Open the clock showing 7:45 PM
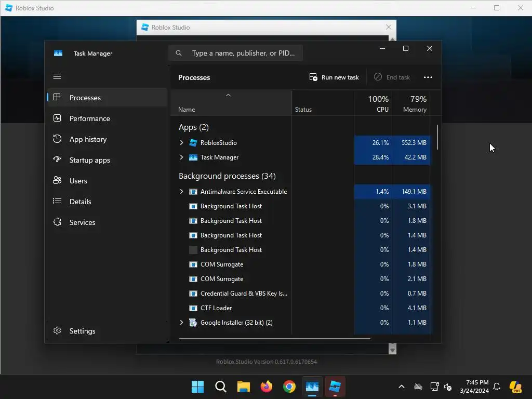This screenshot has height=399, width=532. click(474, 387)
